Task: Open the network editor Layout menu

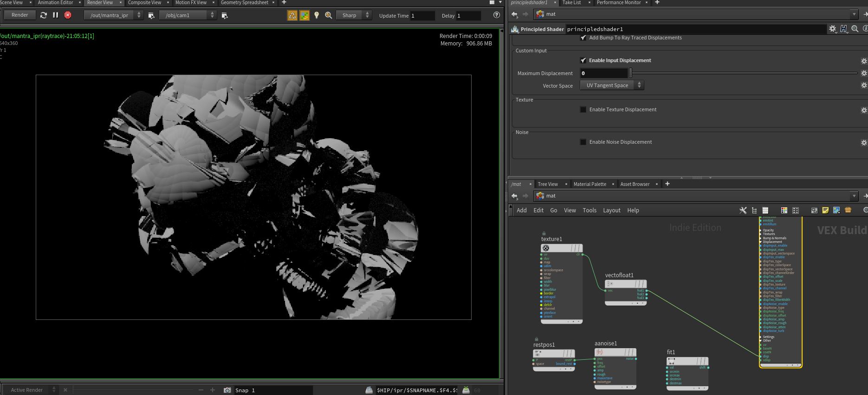Action: click(611, 210)
